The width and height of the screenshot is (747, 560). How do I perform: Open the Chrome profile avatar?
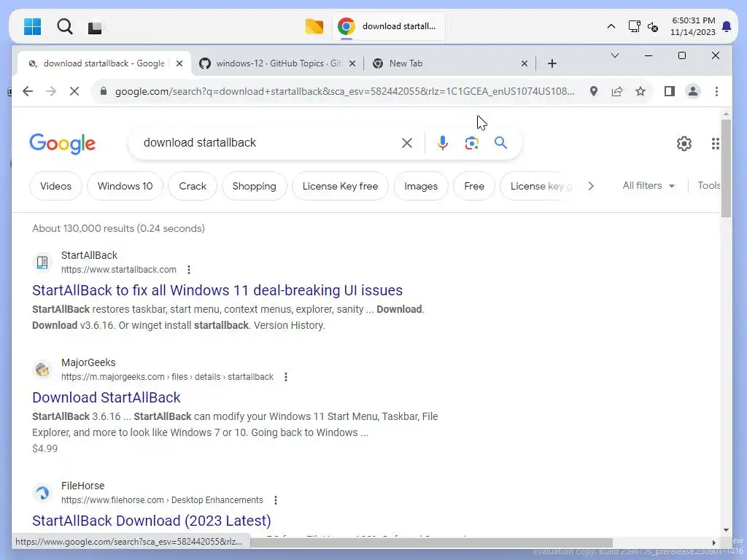(693, 91)
